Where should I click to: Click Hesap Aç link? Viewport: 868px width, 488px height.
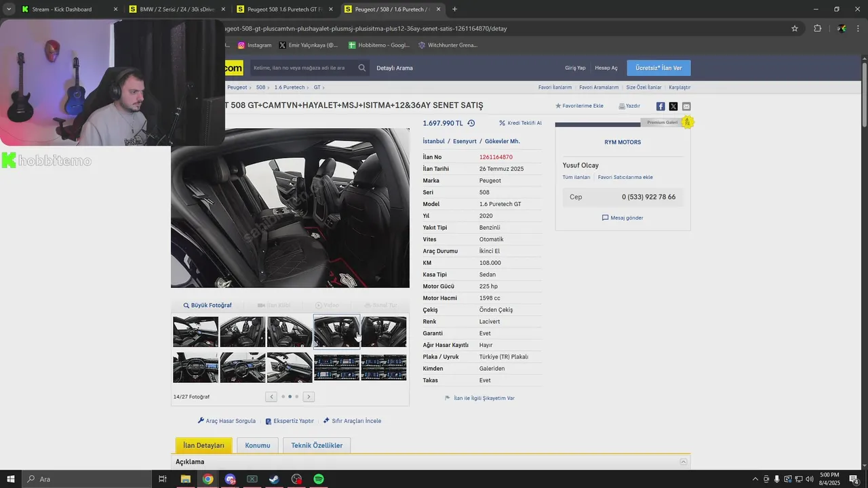click(x=606, y=68)
